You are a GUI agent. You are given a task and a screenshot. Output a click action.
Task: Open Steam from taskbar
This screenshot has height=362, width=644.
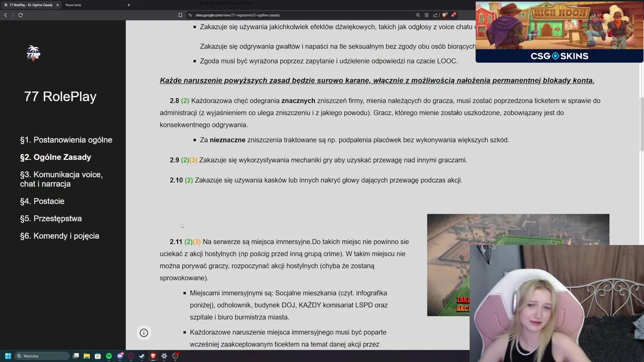(x=142, y=356)
